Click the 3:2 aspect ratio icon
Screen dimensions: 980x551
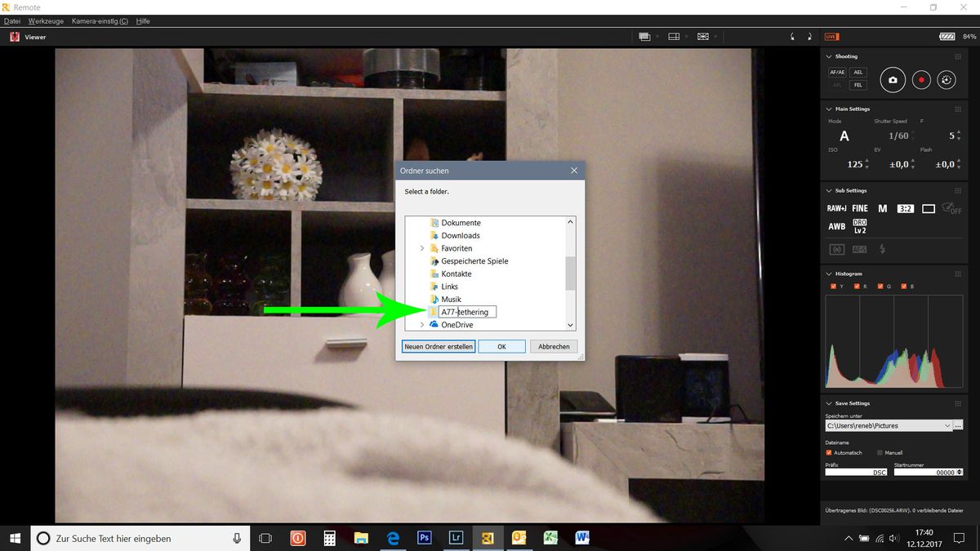tap(905, 209)
